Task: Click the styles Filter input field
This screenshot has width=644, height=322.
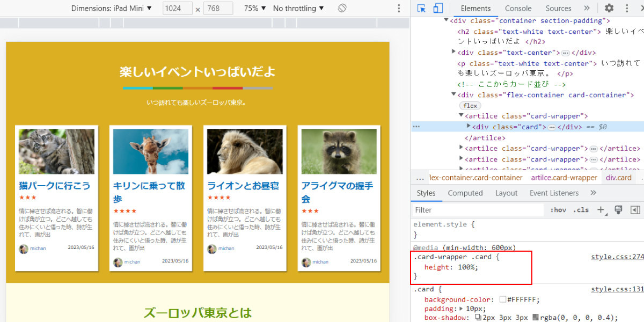Action: (x=479, y=210)
